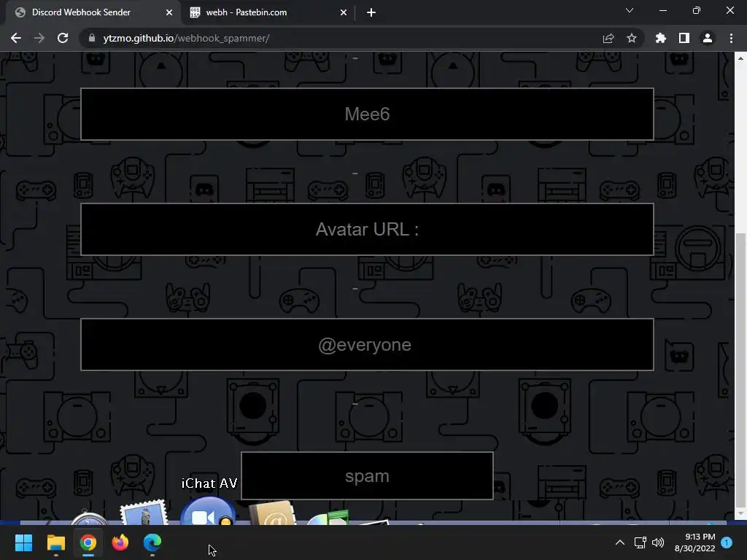Switch to the Discord Webhook Sender tab
The width and height of the screenshot is (747, 560).
pos(93,12)
